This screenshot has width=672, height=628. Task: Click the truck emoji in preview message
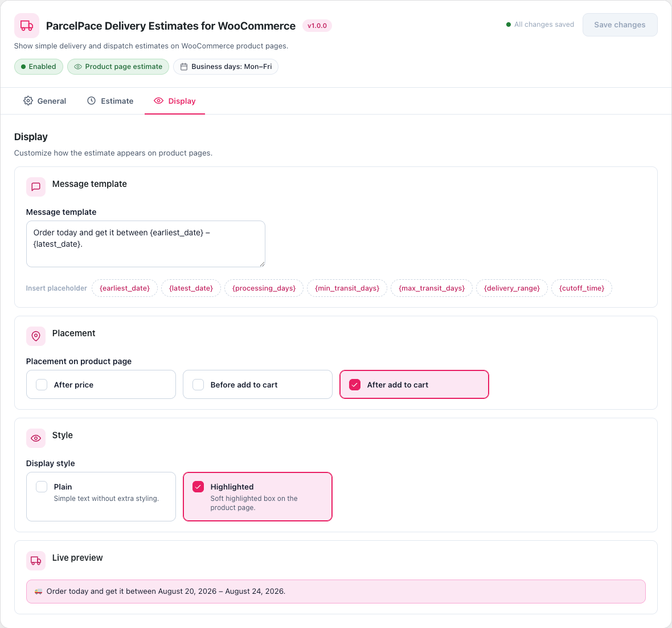click(39, 592)
